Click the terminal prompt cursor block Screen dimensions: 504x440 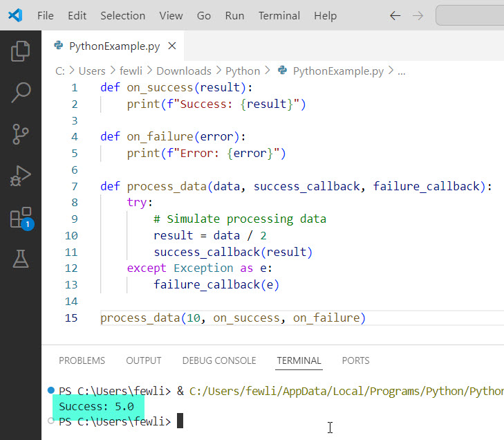coord(180,421)
